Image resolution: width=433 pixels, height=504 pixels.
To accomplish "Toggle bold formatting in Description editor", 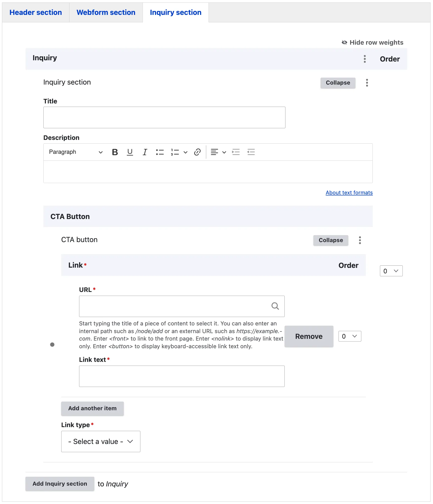I will click(x=115, y=152).
